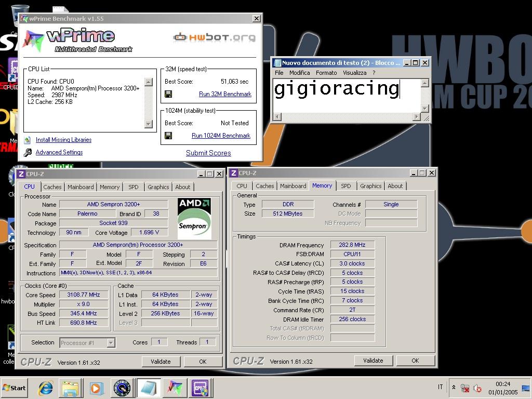Image resolution: width=532 pixels, height=399 pixels.
Task: Click the Install Missing Libraries icon
Action: (28, 140)
